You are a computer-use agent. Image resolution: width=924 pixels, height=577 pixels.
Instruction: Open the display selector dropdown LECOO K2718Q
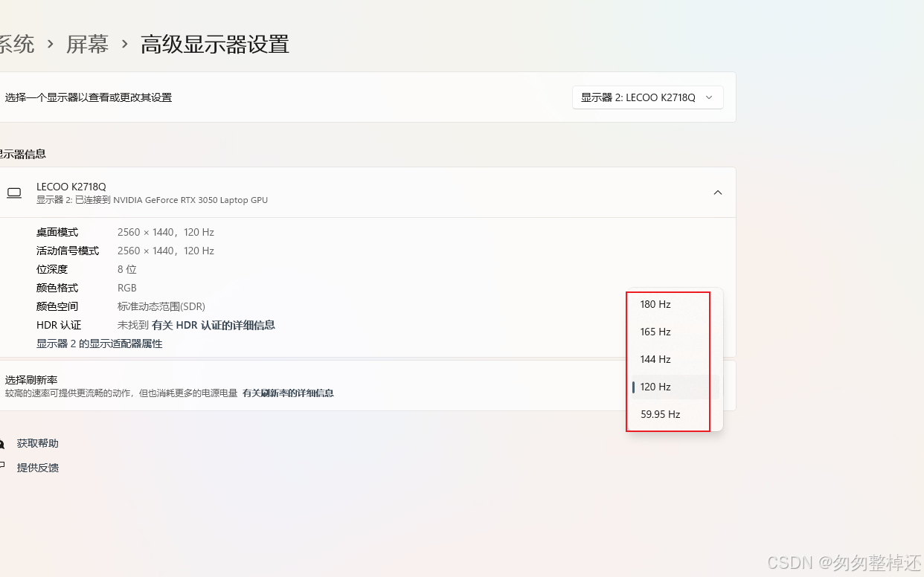(x=648, y=97)
